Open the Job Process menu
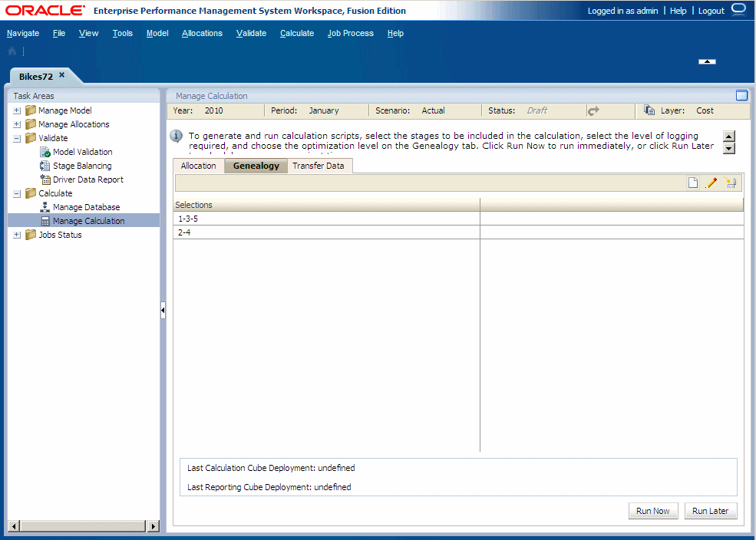Screen dimensions: 756x540 [351, 33]
